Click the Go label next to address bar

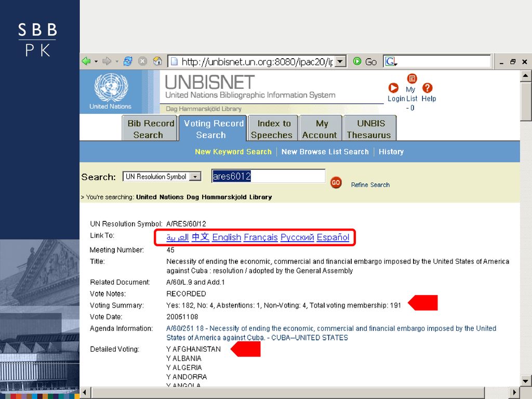click(371, 62)
